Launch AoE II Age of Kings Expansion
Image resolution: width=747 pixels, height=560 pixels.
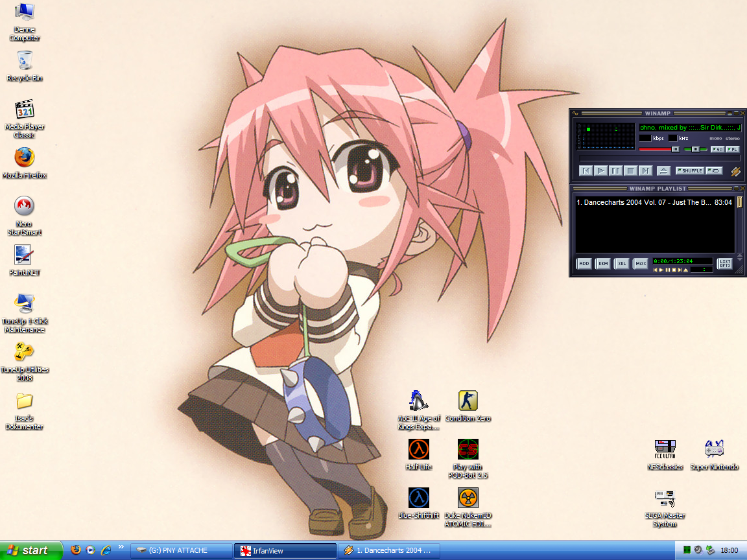pos(419,410)
